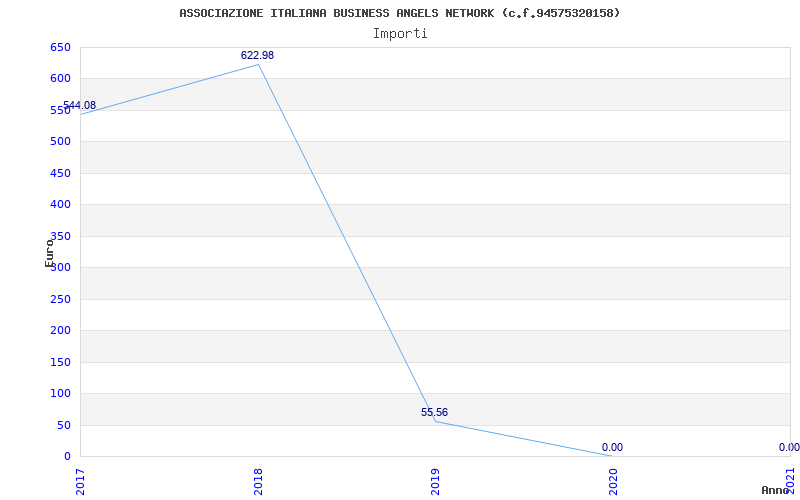Click the Anno x-axis title
800x500 pixels.
[775, 490]
